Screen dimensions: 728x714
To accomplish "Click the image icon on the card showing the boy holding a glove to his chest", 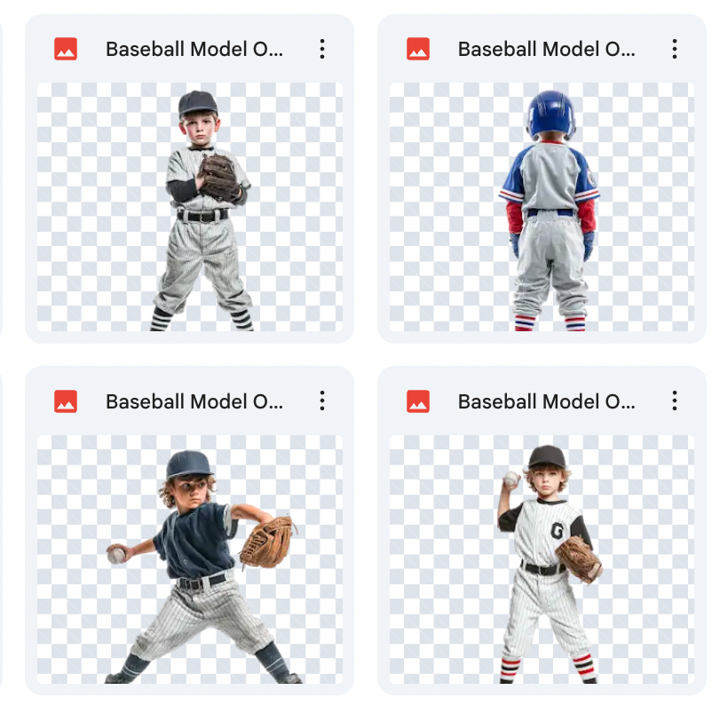I will click(x=66, y=49).
